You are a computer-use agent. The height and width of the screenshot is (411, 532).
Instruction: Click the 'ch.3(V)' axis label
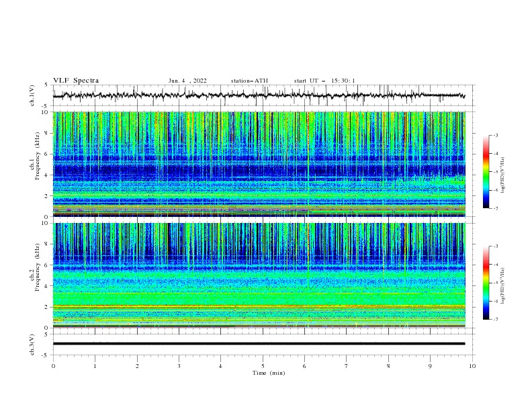(x=32, y=345)
